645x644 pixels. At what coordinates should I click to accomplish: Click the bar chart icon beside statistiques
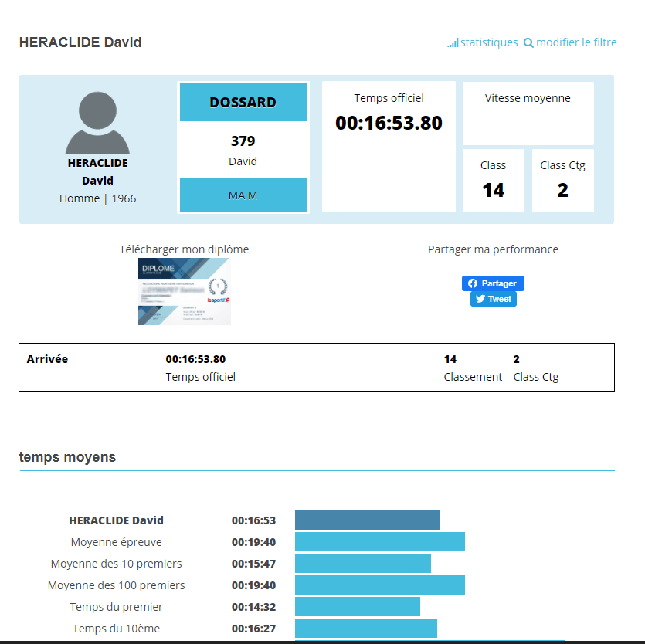click(452, 43)
